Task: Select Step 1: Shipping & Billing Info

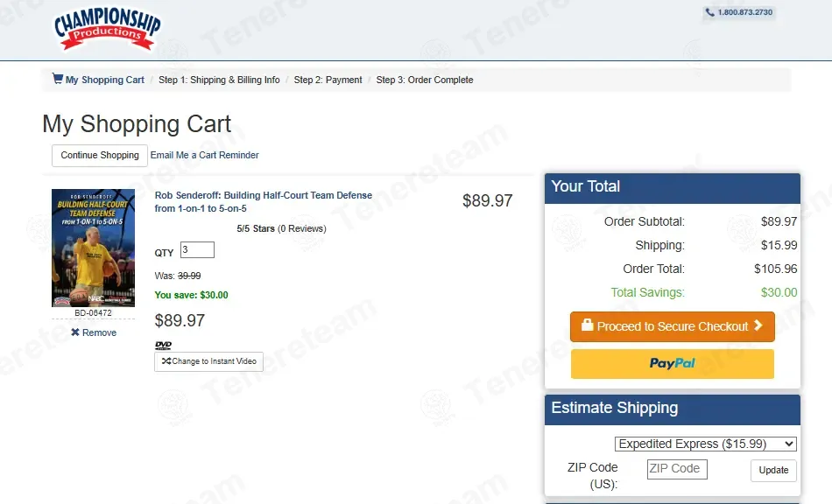Action: pyautogui.click(x=219, y=80)
